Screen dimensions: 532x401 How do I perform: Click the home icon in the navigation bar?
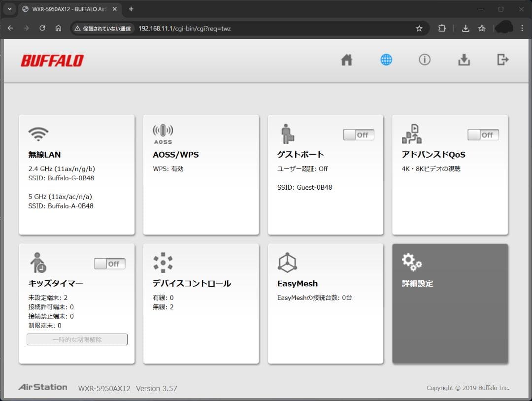347,60
